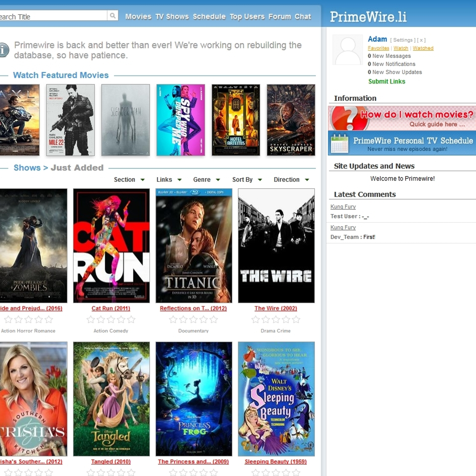Click The Wire poster image
The width and height of the screenshot is (476, 476).
click(276, 246)
